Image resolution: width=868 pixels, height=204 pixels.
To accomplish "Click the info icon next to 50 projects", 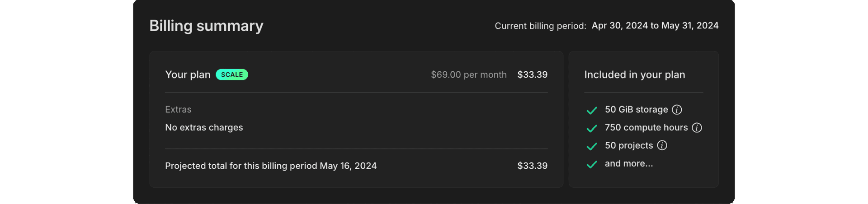I will tap(662, 145).
